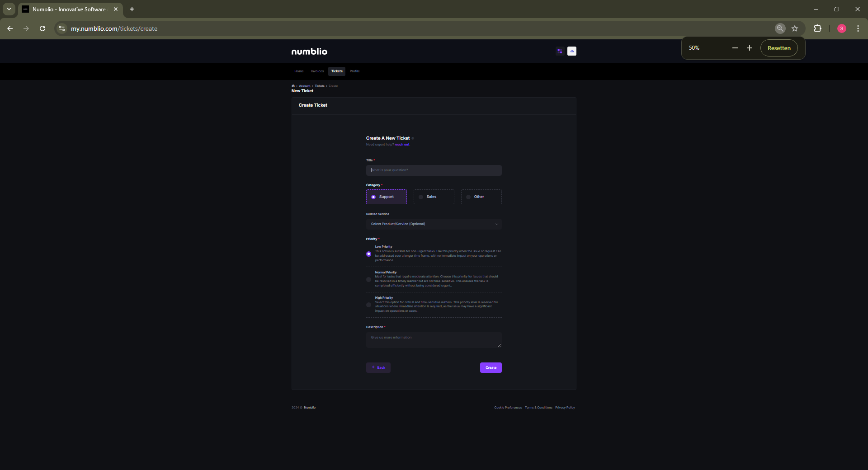Click the numblio logo
Viewport: 868px width, 470px height.
(309, 52)
